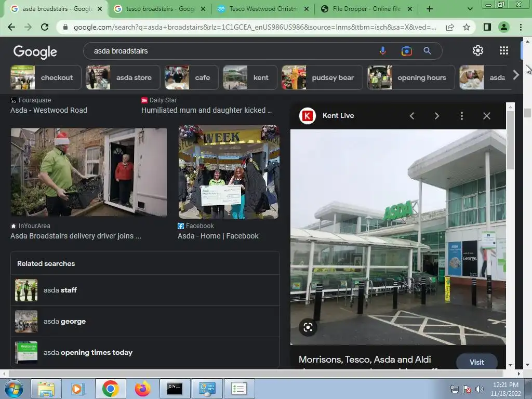Click the forward navigation arrow

tap(28, 27)
